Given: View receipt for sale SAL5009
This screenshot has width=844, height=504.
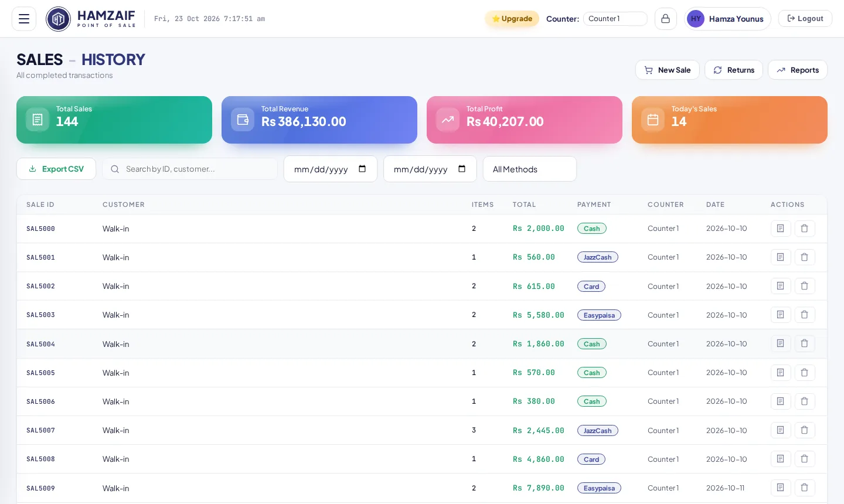Looking at the screenshot, I should (x=781, y=488).
